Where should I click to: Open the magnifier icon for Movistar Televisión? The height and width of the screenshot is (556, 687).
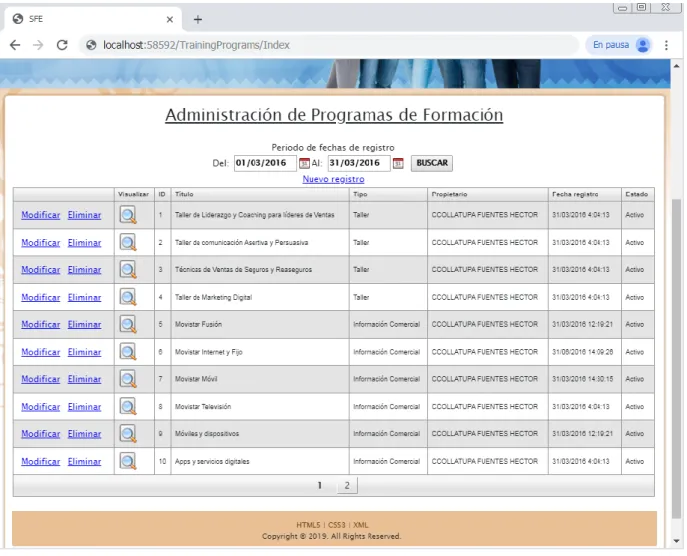point(128,407)
